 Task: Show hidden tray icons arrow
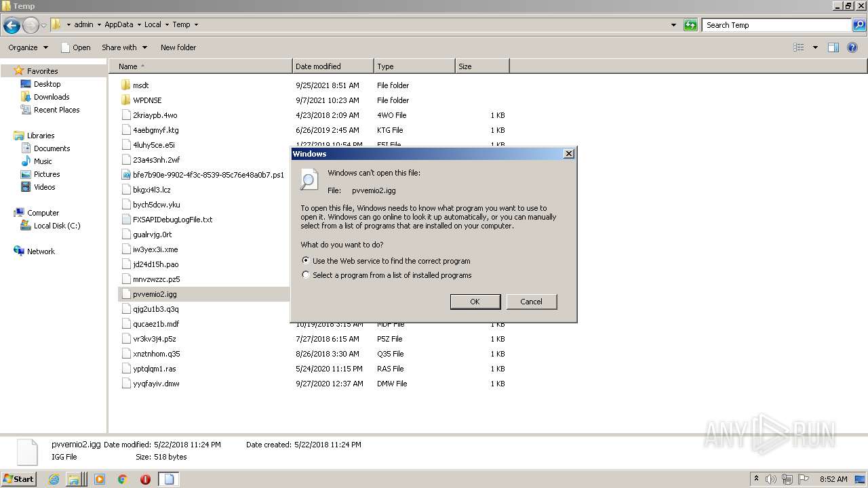756,479
